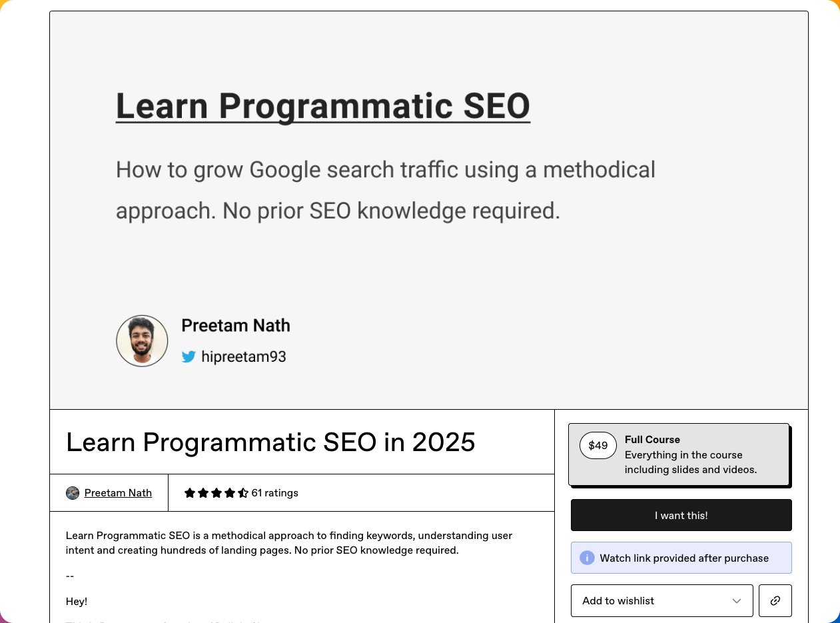840x623 pixels.
Task: Click the 'Learn Programmatic SEO' cover heading
Action: (x=323, y=106)
